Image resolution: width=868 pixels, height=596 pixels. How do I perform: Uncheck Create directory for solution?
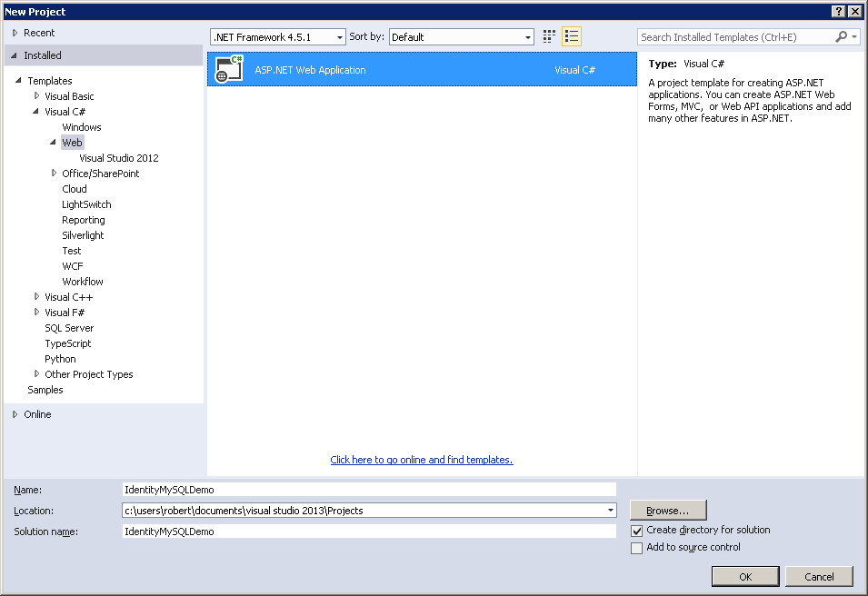pyautogui.click(x=636, y=530)
